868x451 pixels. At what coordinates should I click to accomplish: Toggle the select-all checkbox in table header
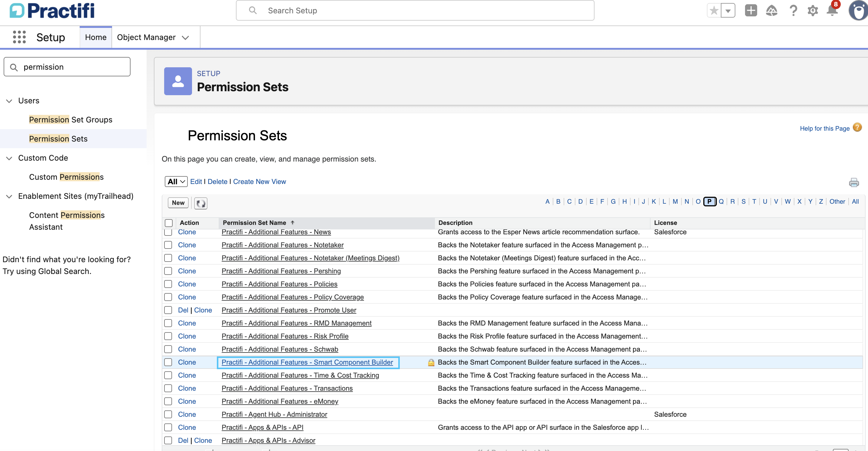(x=169, y=223)
